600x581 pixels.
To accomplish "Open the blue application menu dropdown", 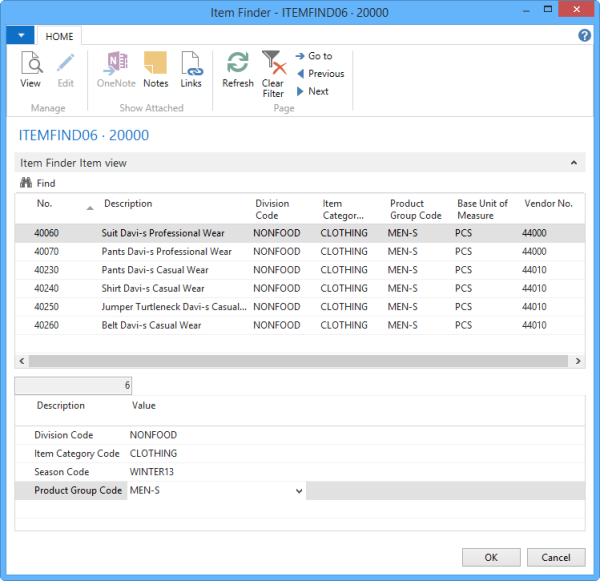I will coord(21,36).
